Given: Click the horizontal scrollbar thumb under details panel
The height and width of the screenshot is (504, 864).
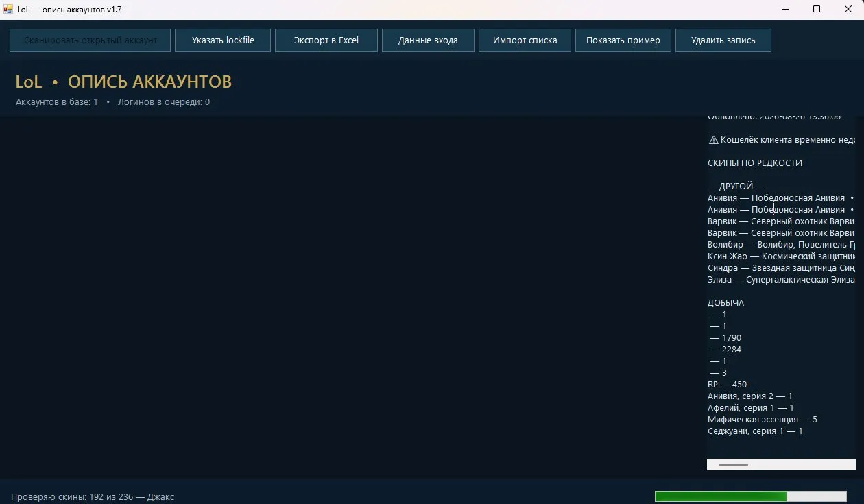Looking at the screenshot, I should coord(733,464).
